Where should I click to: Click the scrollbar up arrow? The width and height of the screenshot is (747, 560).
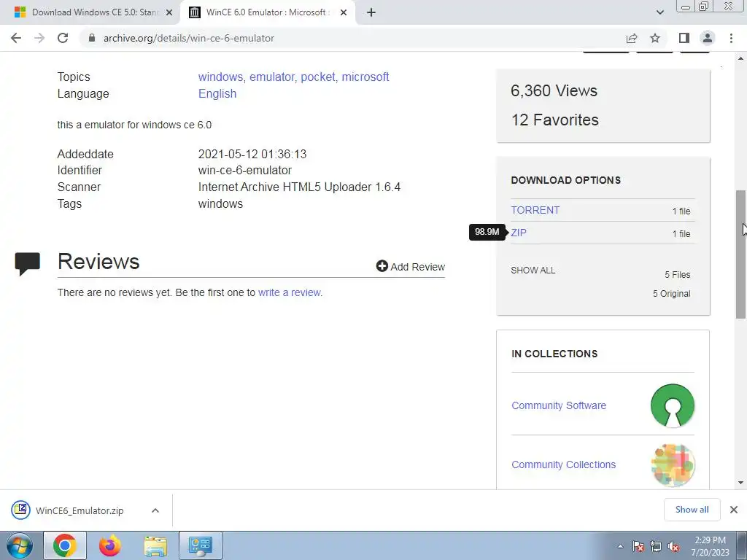[741, 58]
